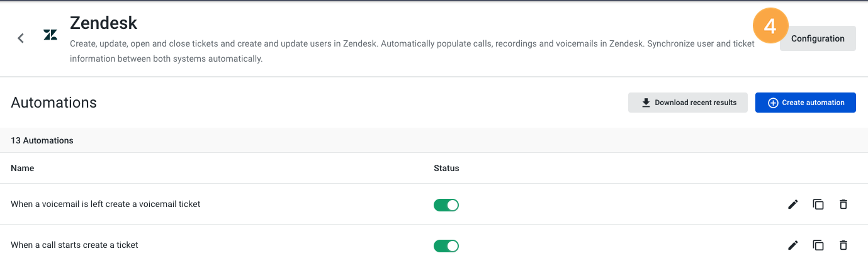Sort by the Status column header
Image resolution: width=868 pixels, height=263 pixels.
[446, 168]
